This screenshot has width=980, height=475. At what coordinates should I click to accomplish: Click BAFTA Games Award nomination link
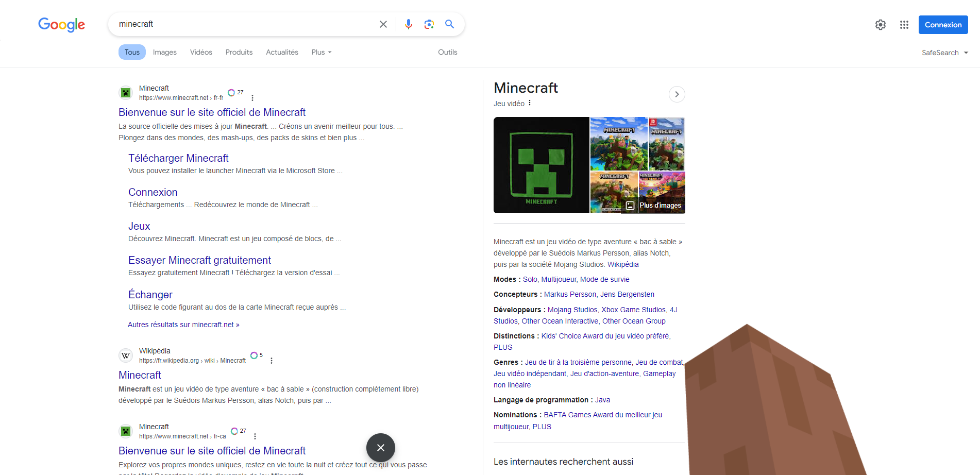603,415
